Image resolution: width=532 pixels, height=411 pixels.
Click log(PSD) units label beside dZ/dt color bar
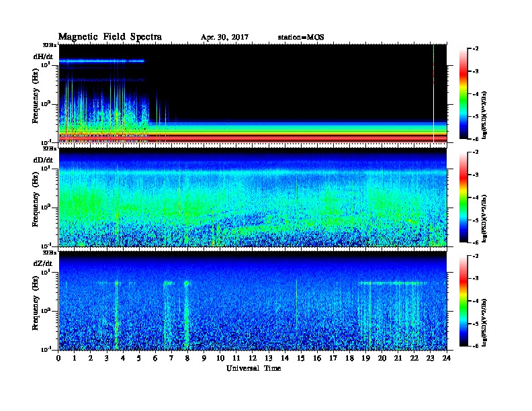[x=485, y=322]
